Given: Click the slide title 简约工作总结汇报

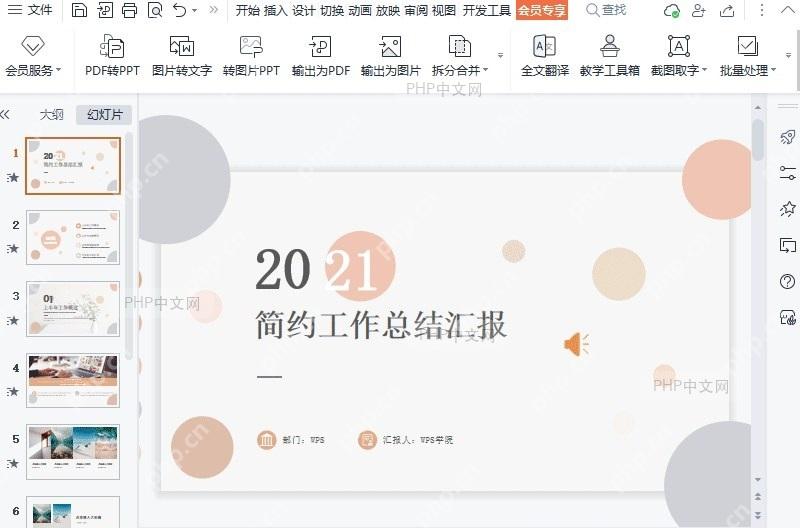Looking at the screenshot, I should (x=381, y=324).
